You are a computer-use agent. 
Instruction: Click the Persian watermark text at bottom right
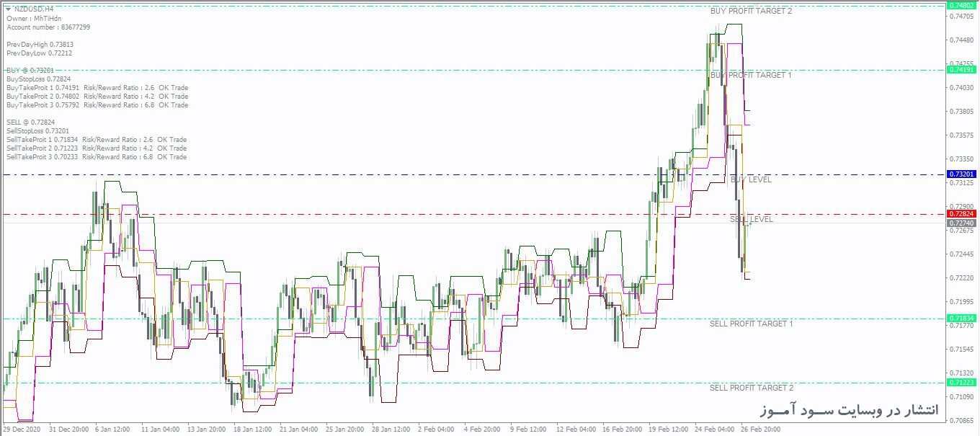click(x=850, y=410)
